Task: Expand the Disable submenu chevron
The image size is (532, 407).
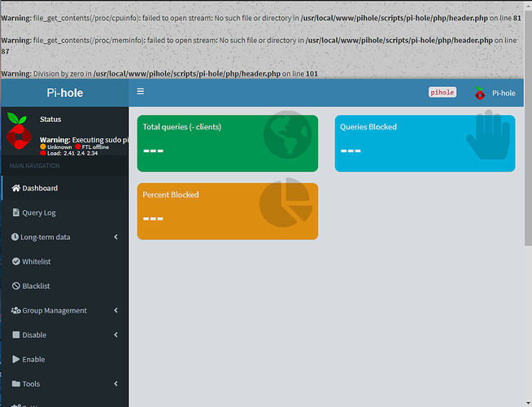Action: pyautogui.click(x=116, y=335)
